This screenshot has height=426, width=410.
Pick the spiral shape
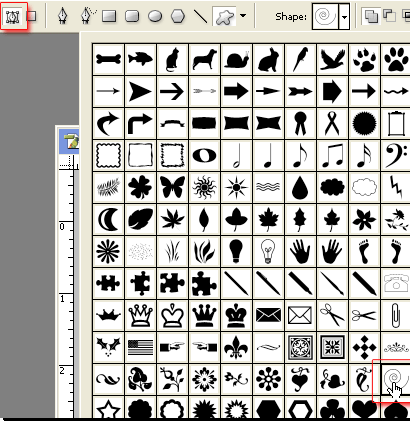(x=396, y=379)
